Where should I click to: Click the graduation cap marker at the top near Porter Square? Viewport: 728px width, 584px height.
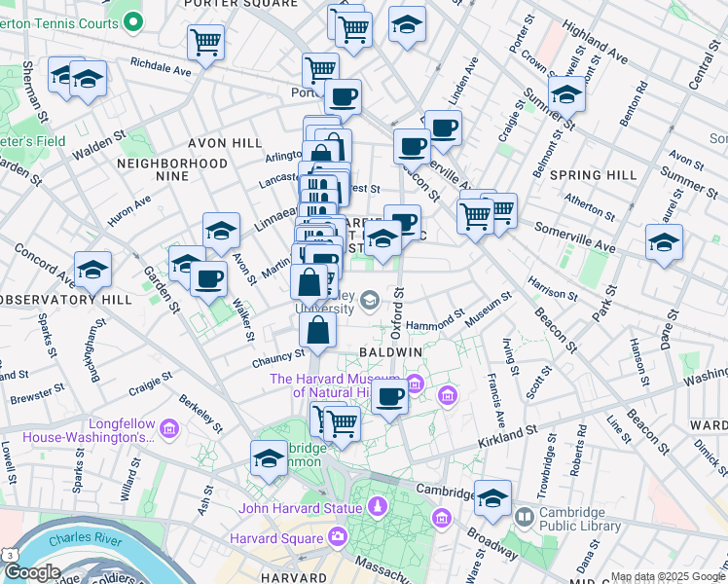pyautogui.click(x=407, y=24)
